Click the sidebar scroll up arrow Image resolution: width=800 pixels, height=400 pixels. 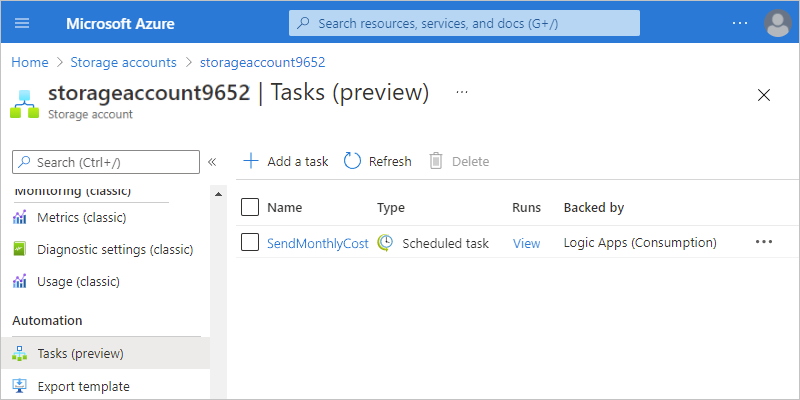coord(218,194)
